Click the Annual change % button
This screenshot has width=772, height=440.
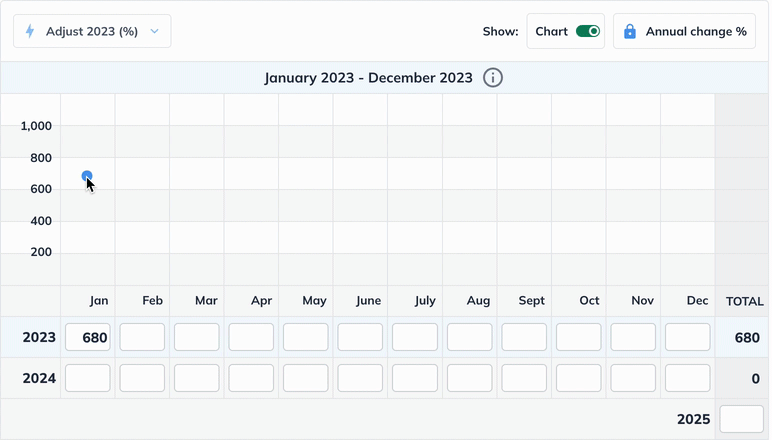[x=684, y=31]
